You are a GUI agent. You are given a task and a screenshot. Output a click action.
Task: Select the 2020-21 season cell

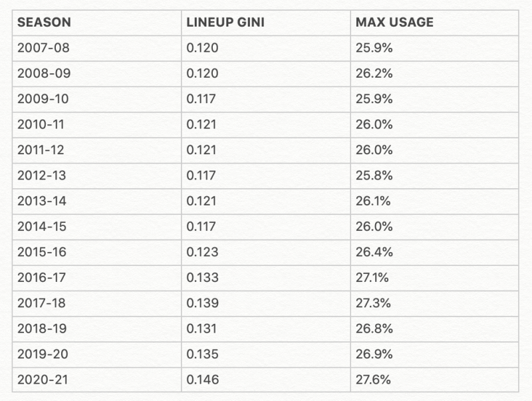43,380
